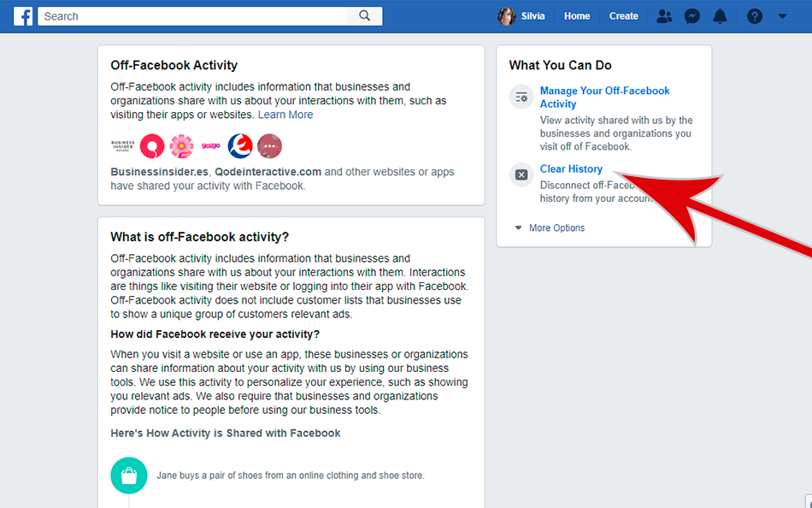Click the red circle Qode Interactive logo
This screenshot has height=508, width=812.
click(x=152, y=145)
